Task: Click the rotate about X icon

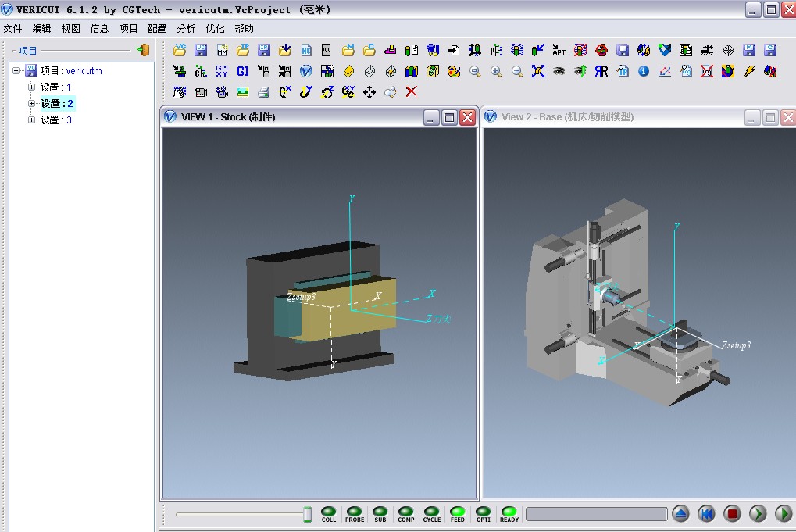Action: coord(285,92)
